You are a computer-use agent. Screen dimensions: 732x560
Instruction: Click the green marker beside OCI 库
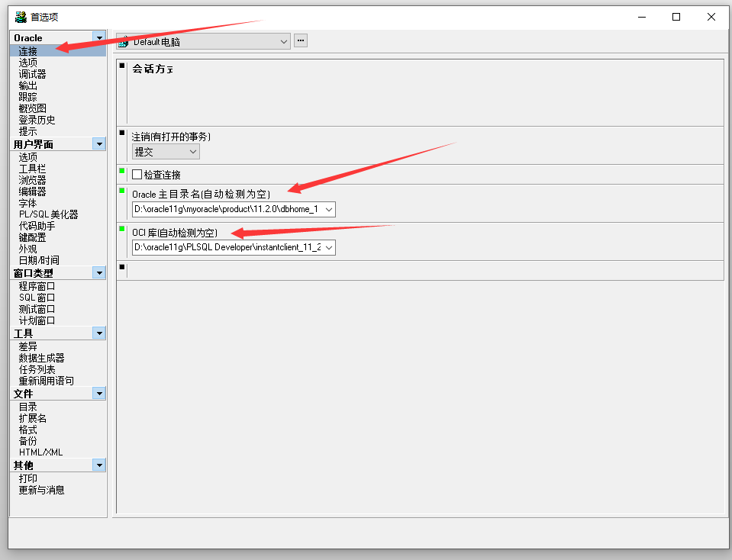tap(122, 229)
